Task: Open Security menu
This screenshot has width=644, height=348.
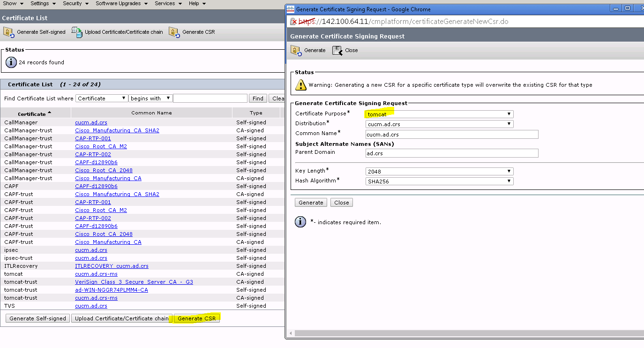Action: [76, 3]
